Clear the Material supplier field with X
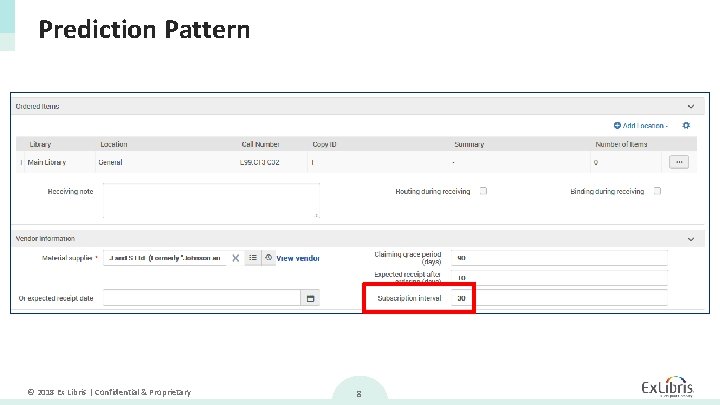Screen dimensions: 720x405 click(236, 258)
